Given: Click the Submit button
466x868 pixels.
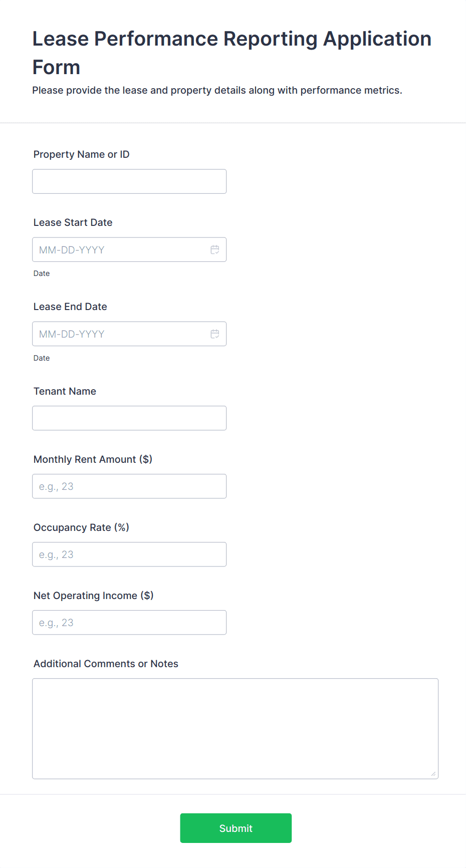Looking at the screenshot, I should pos(236,828).
